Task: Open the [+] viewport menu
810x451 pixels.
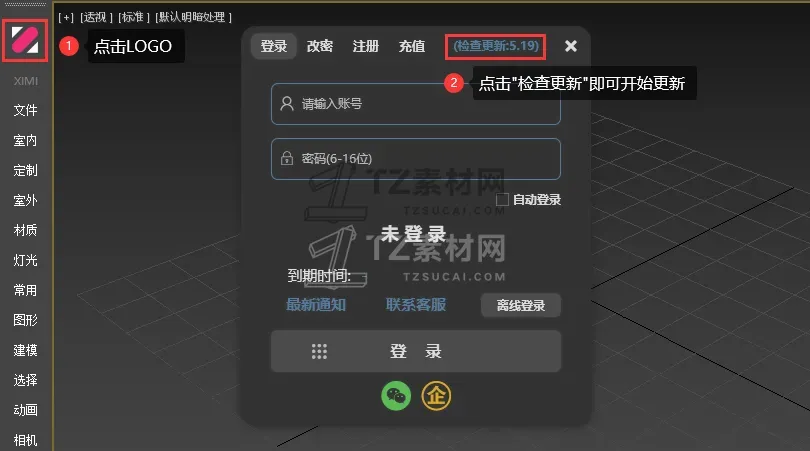Action: (66, 17)
